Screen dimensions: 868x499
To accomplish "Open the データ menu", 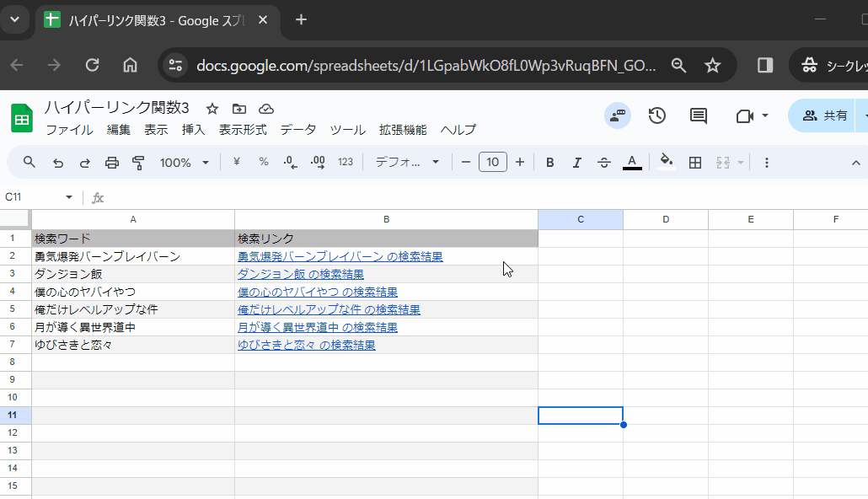I will 297,130.
